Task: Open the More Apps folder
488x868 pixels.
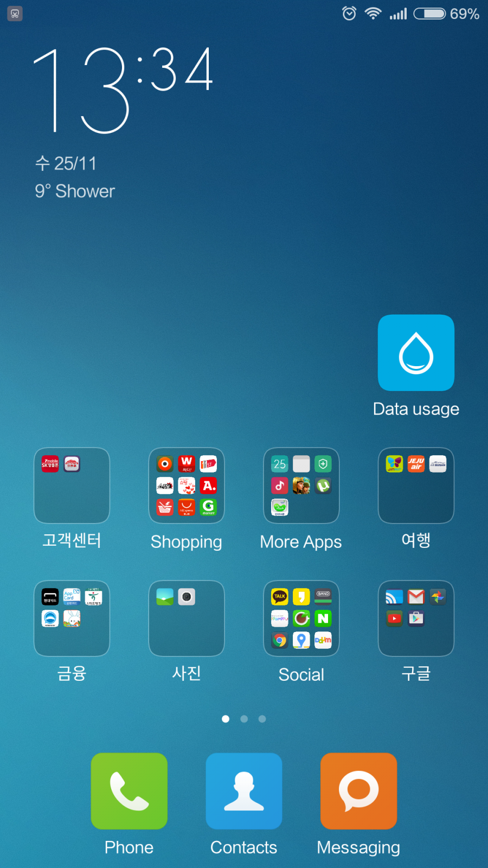Action: point(301,486)
